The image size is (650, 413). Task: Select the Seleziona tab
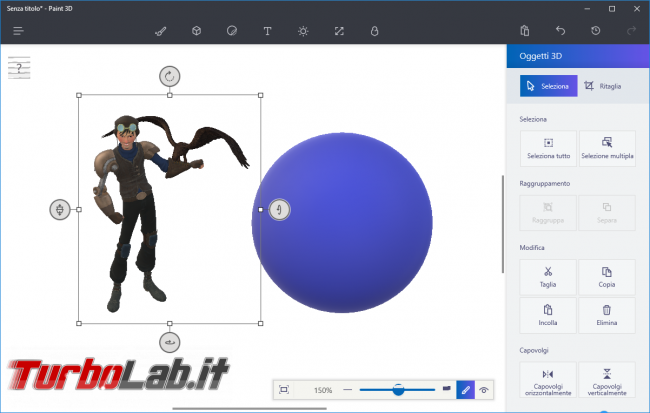click(548, 86)
